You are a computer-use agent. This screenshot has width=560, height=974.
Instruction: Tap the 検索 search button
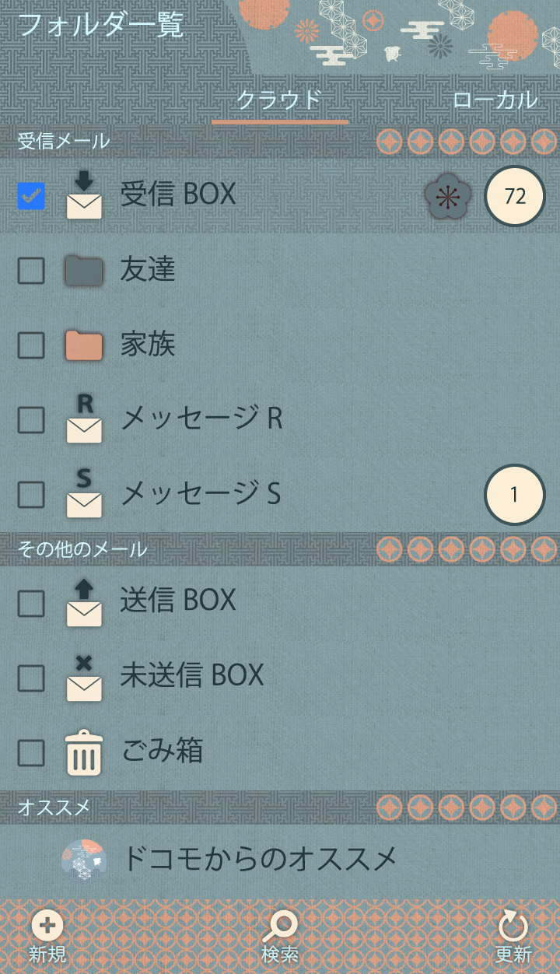click(x=280, y=937)
